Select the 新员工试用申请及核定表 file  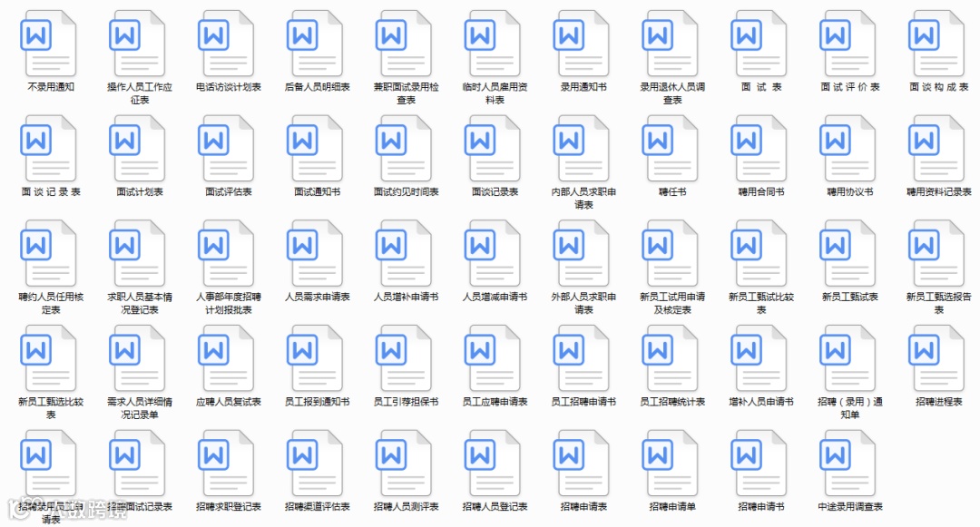671,254
